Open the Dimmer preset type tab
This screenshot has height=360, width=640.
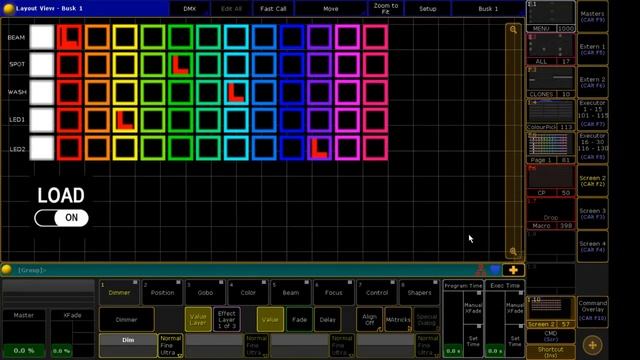click(x=119, y=292)
